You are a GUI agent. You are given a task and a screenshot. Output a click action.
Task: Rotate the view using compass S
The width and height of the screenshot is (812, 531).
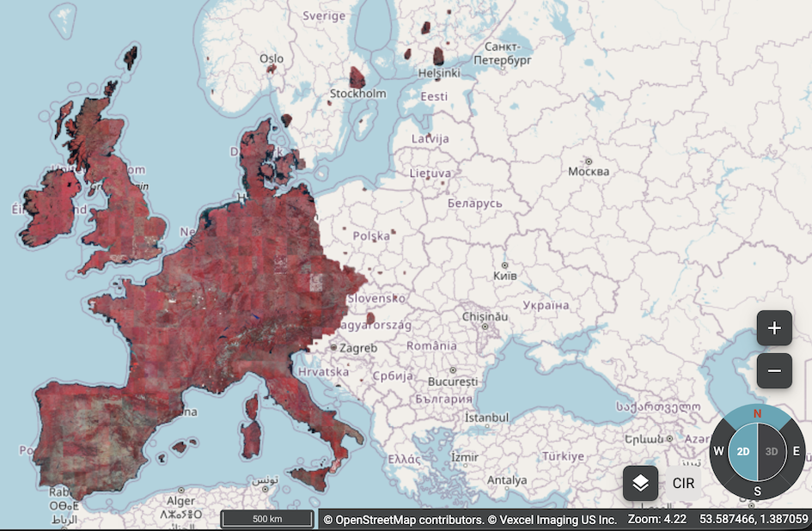click(x=757, y=491)
